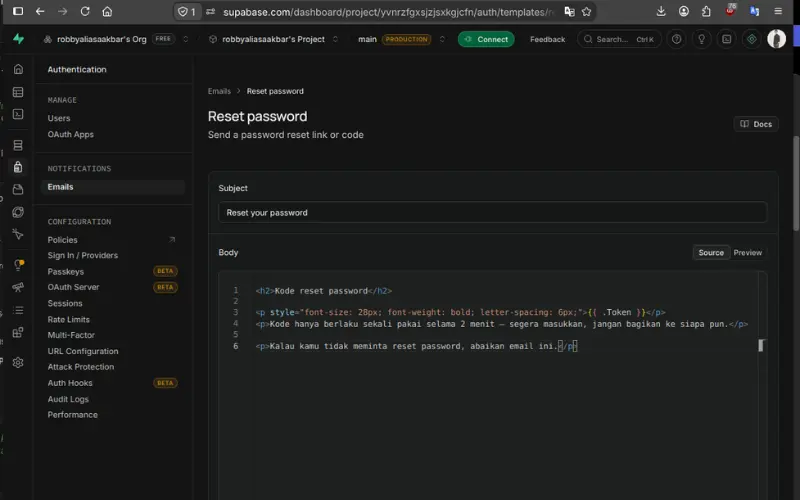Open the Realtime sidebar icon

click(x=18, y=234)
